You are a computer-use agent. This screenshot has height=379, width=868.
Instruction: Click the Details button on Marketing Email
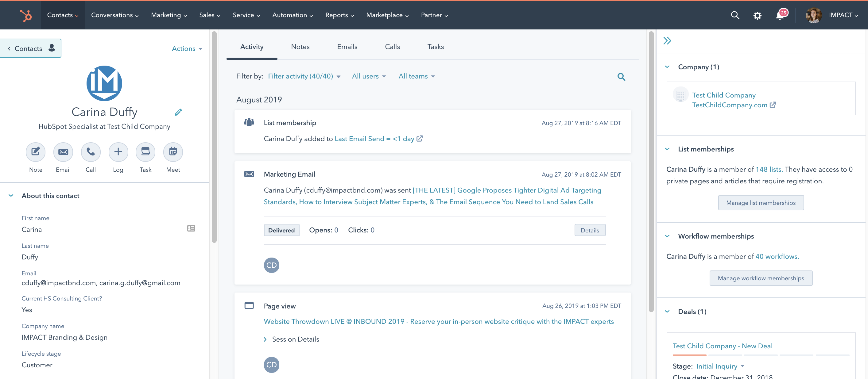[590, 230]
